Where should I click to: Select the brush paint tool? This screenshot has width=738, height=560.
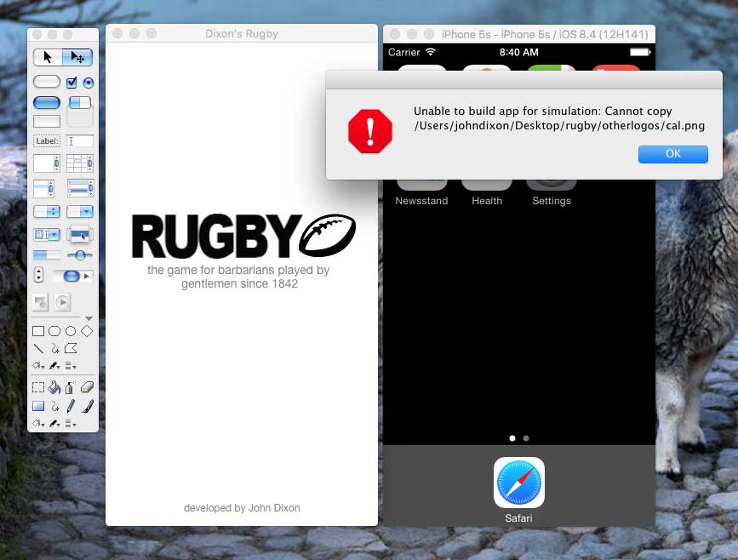coord(87,406)
